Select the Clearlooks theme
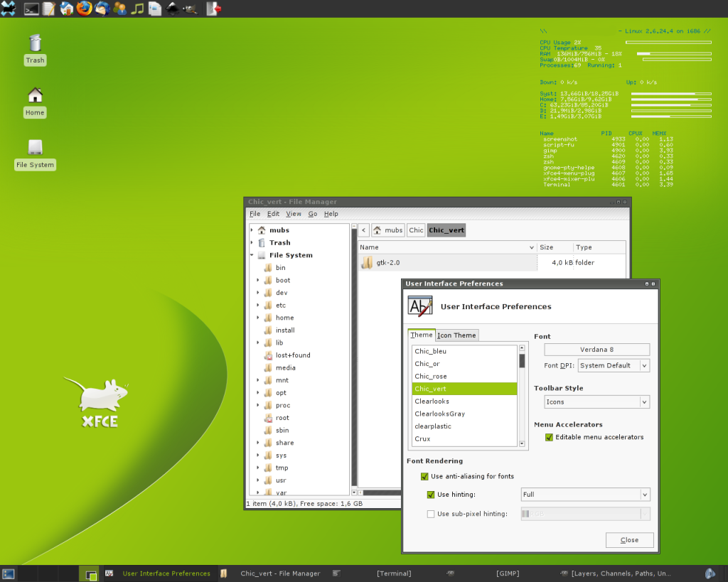 [464, 402]
